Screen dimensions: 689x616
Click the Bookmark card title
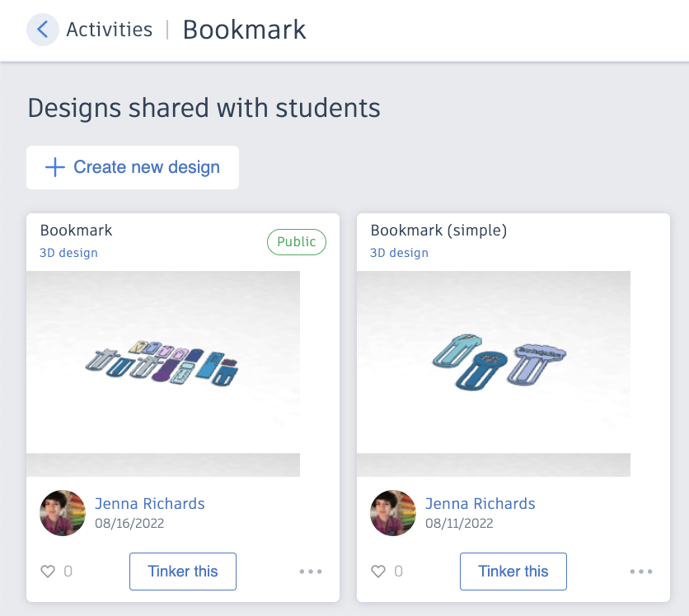(x=77, y=231)
